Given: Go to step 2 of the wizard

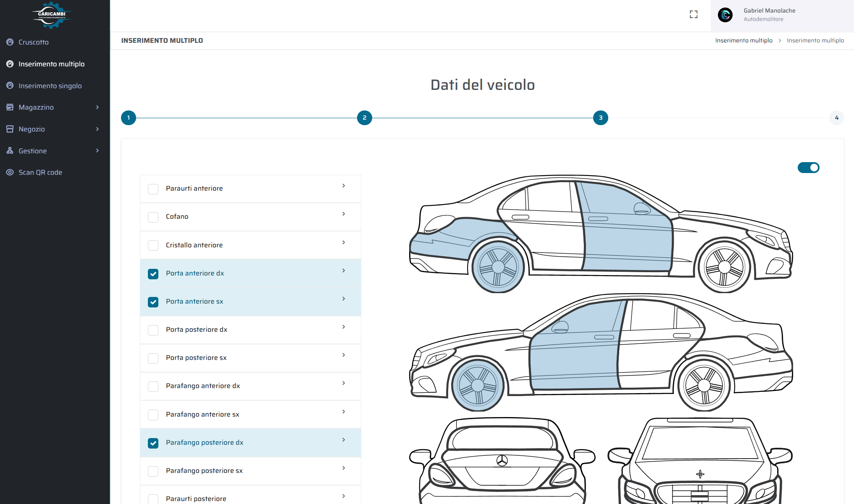Looking at the screenshot, I should point(364,118).
